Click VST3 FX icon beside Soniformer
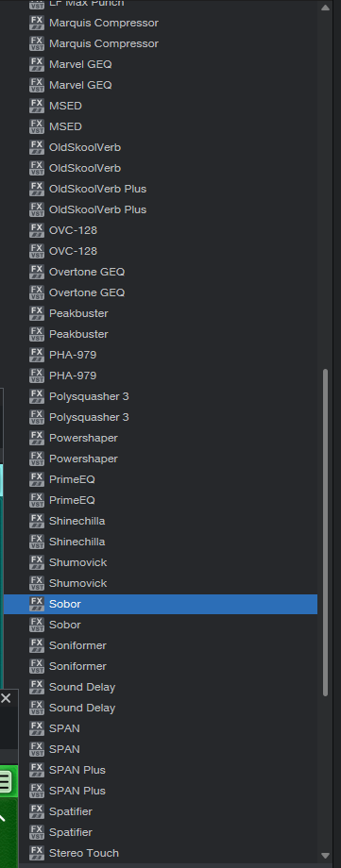Viewport: 341px width, 868px height. point(37,645)
